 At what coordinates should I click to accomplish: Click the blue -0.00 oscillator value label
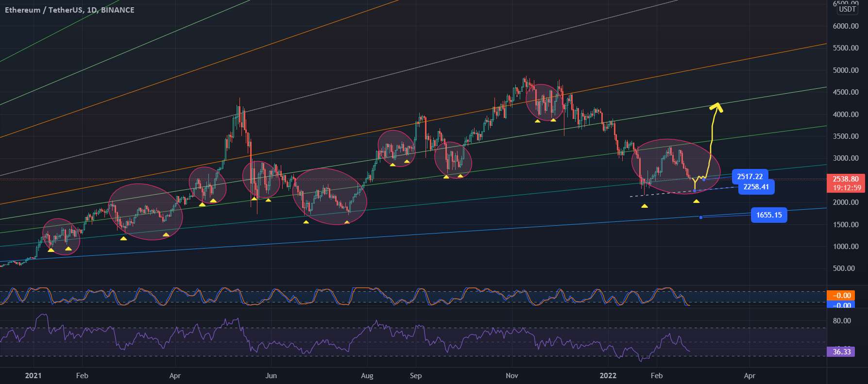(x=841, y=305)
